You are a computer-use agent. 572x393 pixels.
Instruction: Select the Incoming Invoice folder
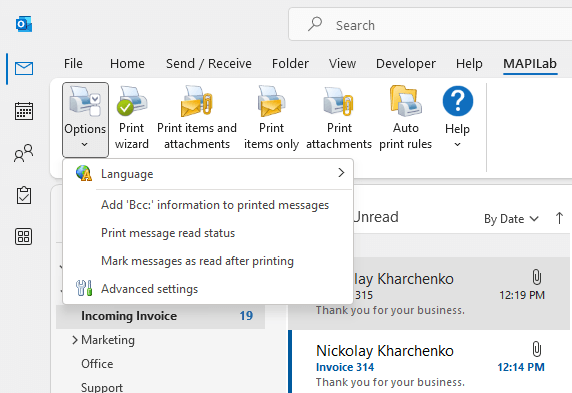161,316
